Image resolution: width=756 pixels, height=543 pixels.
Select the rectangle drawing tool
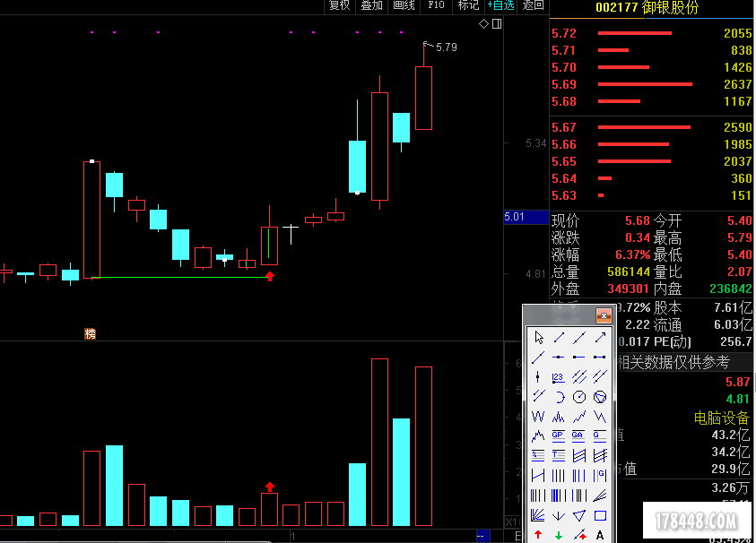tap(600, 515)
